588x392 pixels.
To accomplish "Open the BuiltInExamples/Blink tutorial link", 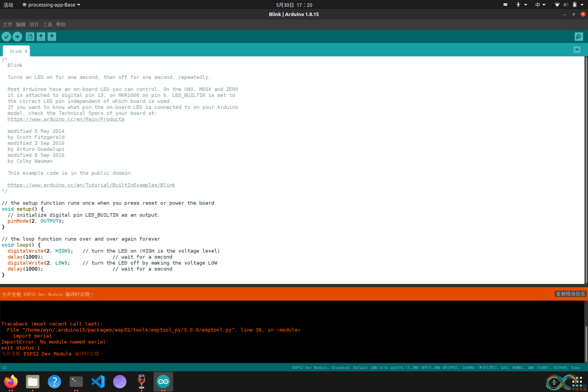I will [91, 185].
